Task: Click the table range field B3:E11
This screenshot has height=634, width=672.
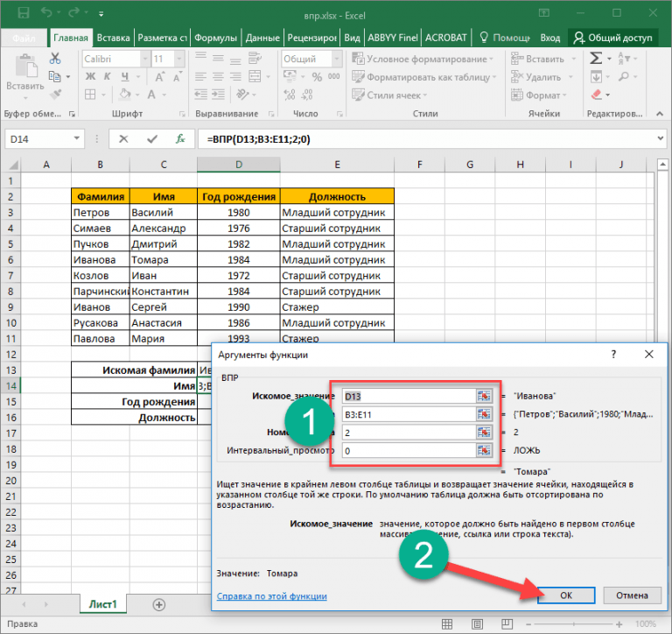Action: coord(409,414)
